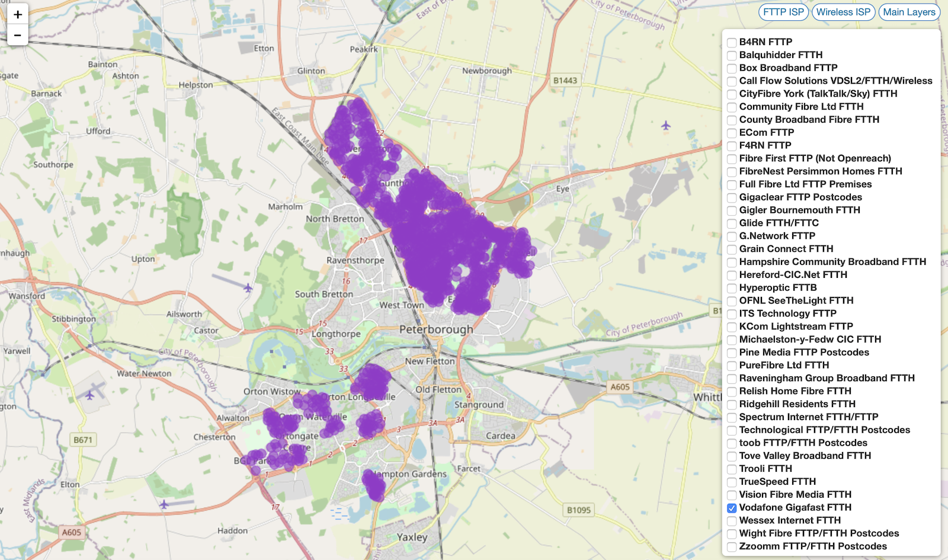948x560 pixels.
Task: Click the Peterborough city label on map
Action: click(436, 329)
